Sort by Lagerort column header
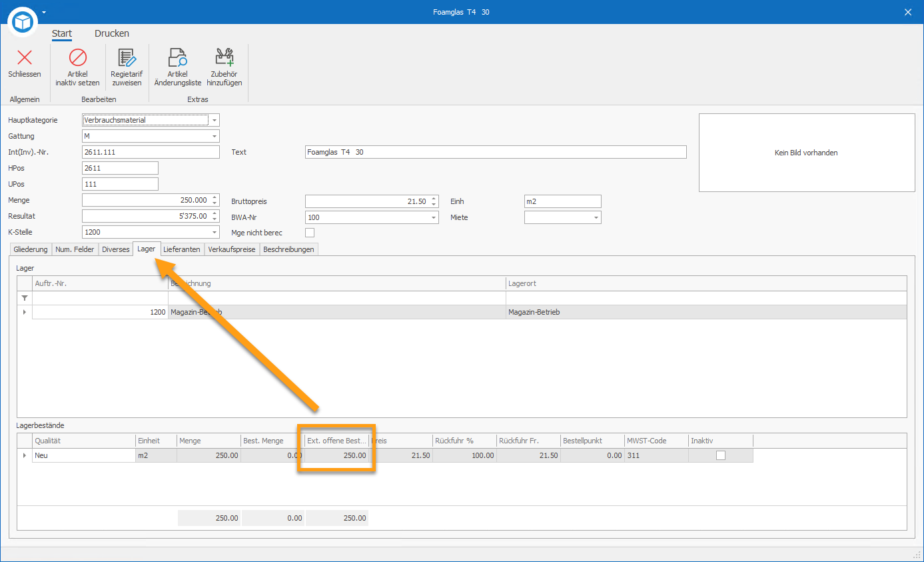Image resolution: width=924 pixels, height=562 pixels. coord(706,283)
